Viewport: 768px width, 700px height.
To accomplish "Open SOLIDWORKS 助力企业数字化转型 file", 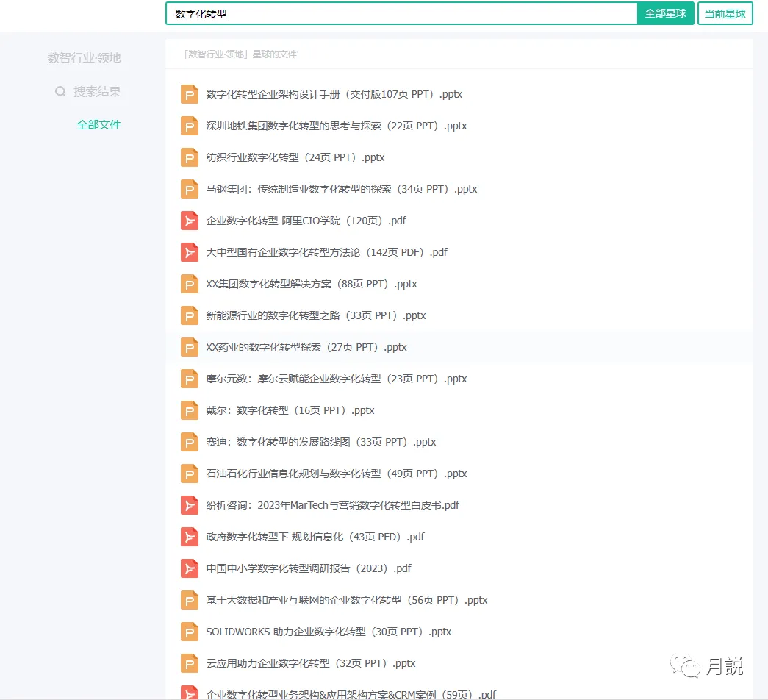I will click(329, 632).
